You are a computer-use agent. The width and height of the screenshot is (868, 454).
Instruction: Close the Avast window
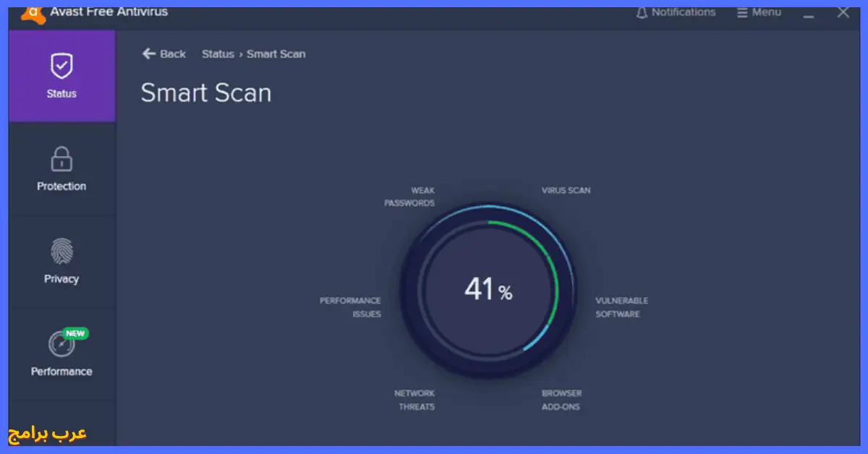point(843,12)
